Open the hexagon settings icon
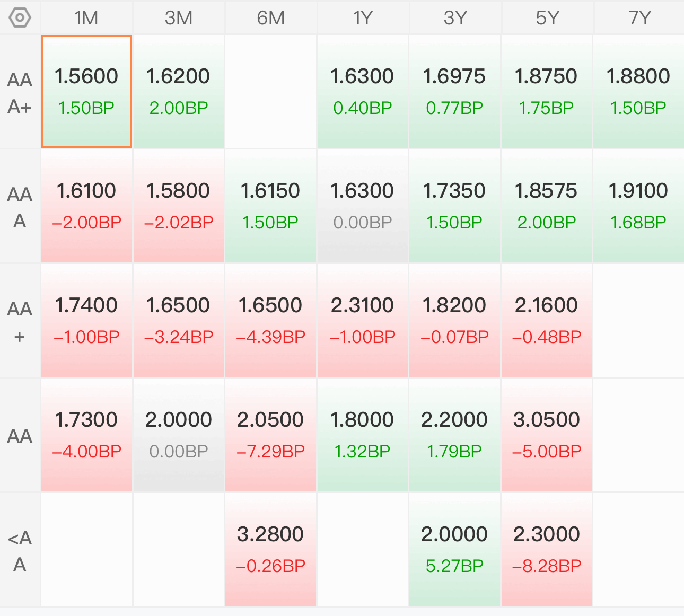 point(20,17)
